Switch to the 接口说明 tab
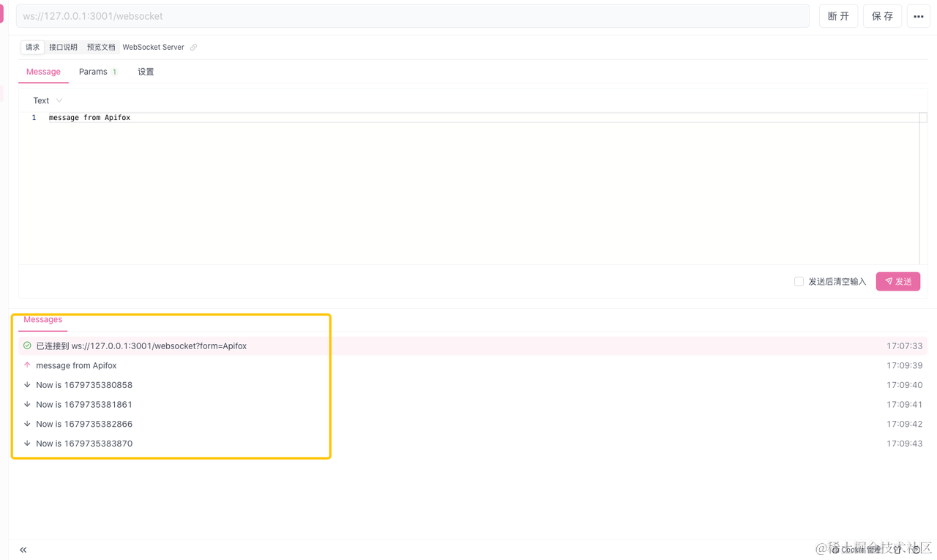The width and height of the screenshot is (937, 560). click(x=63, y=47)
